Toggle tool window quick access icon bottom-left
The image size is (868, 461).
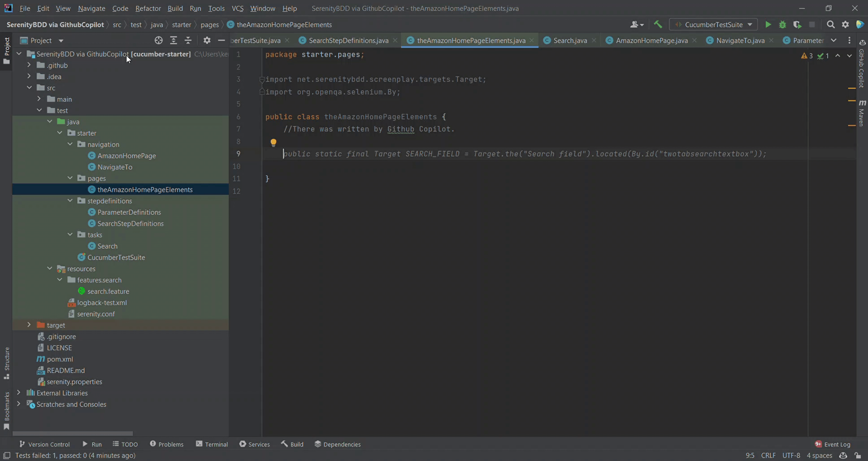(7, 455)
